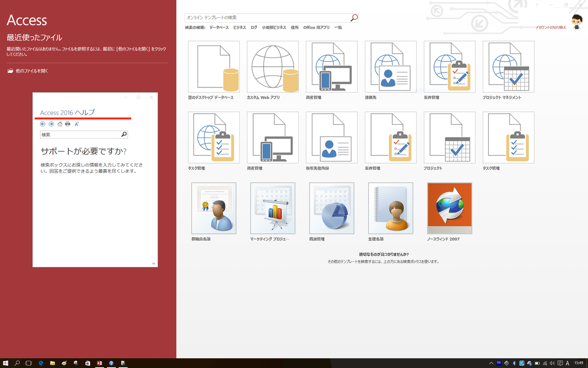Screen dimensions: 588x368
Task: Click the 最近使ったファイル heading
Action: coord(34,38)
